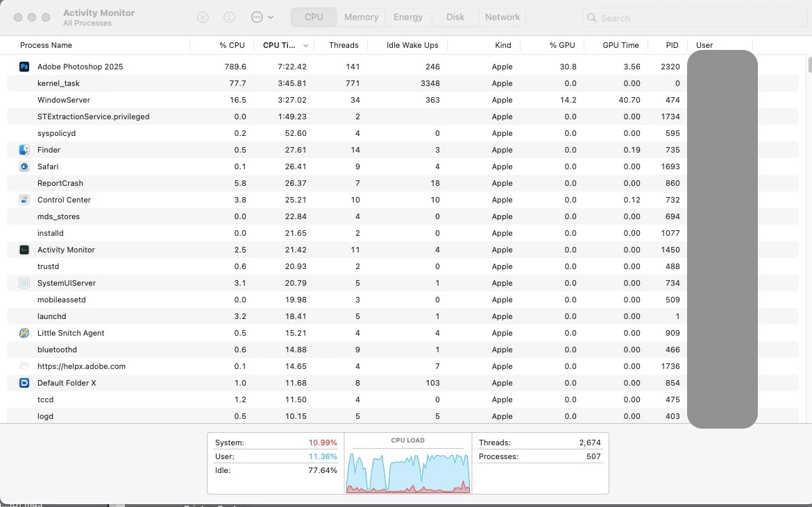Select the Finder process icon

tap(24, 150)
